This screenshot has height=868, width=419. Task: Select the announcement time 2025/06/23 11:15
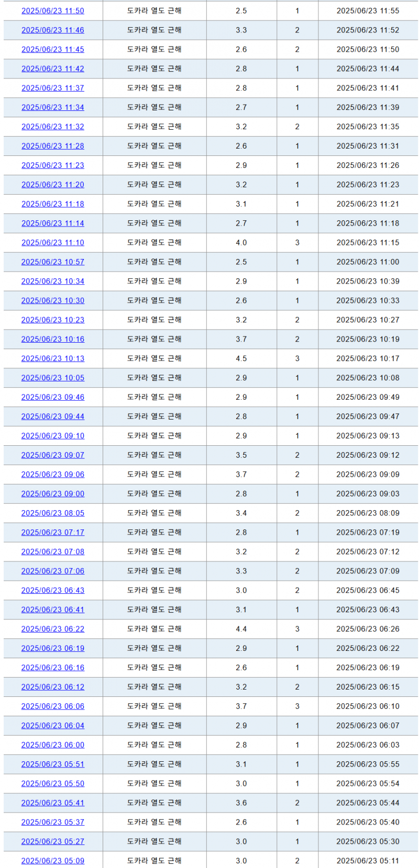368,243
